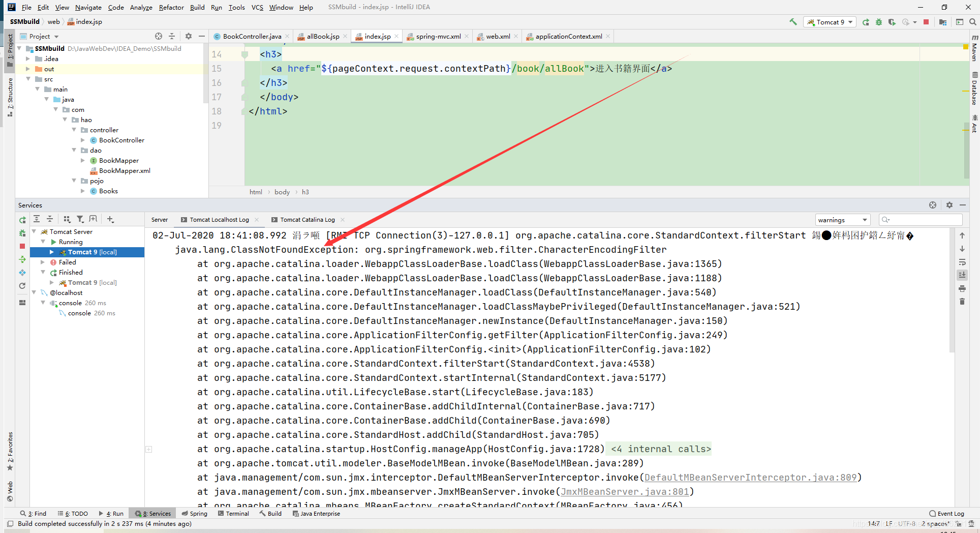Debug rerun icon in Services sidebar
This screenshot has width=980, height=533.
coord(22,233)
